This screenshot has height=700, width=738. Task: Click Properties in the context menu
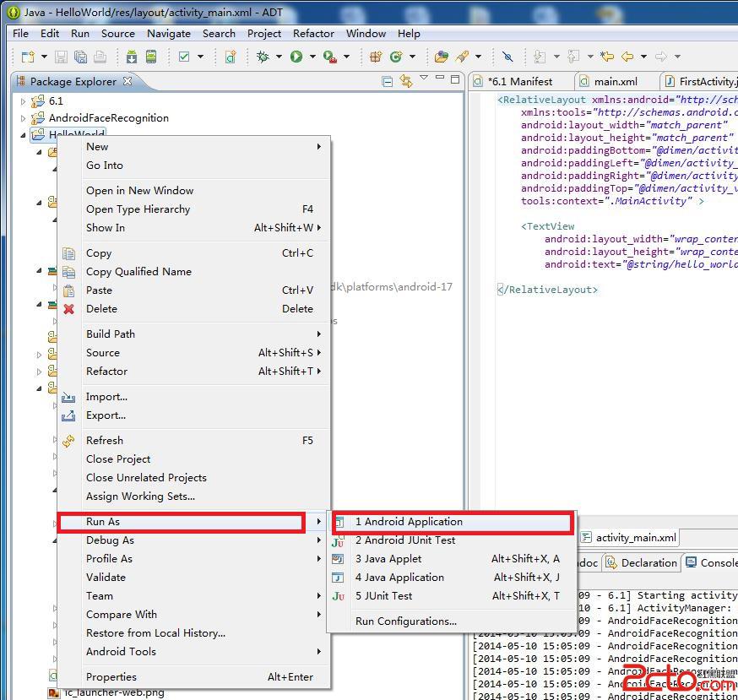pos(111,677)
